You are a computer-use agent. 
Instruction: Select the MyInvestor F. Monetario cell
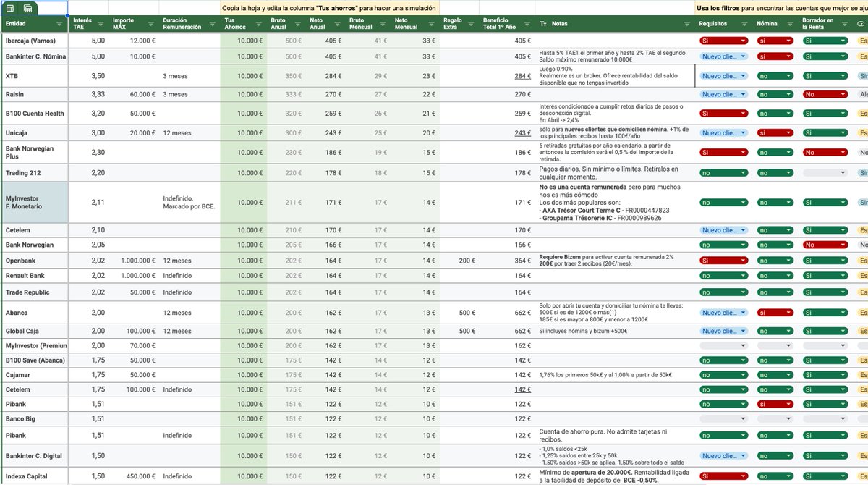[34, 203]
